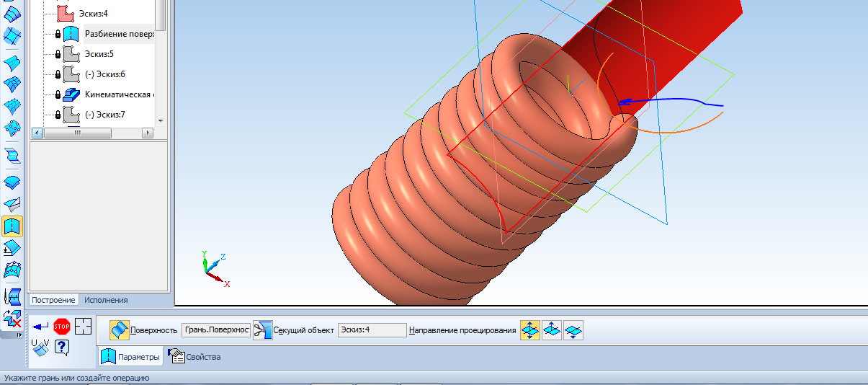Click the Секущий объект field Эскиз:4
The width and height of the screenshot is (868, 385).
372,330
